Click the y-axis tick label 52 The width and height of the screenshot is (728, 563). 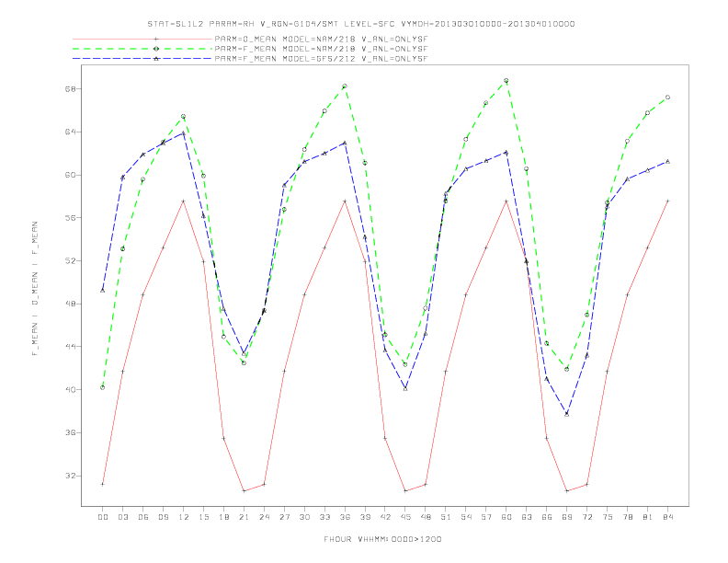70,261
